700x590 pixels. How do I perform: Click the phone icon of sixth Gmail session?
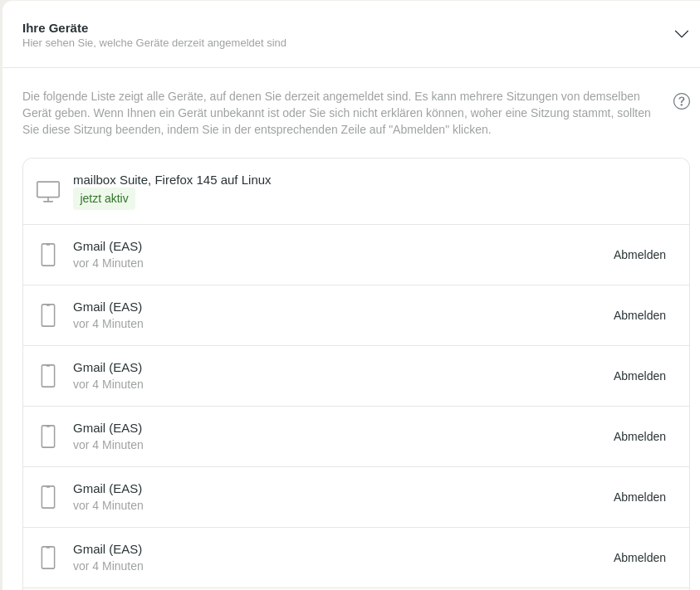[48, 558]
